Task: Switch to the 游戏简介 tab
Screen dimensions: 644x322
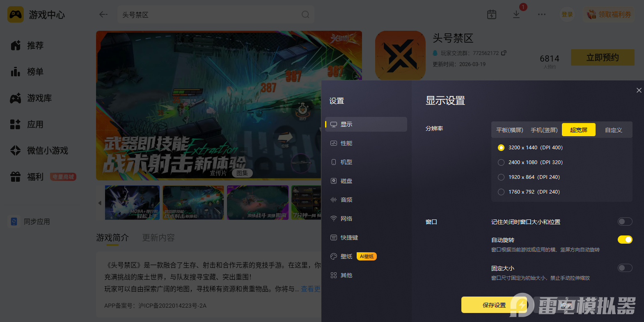Action: point(112,238)
